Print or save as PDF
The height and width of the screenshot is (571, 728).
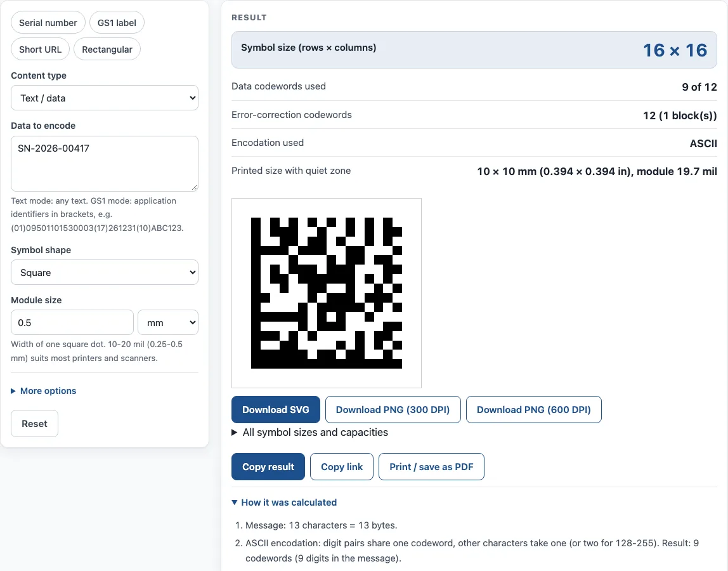click(x=431, y=467)
